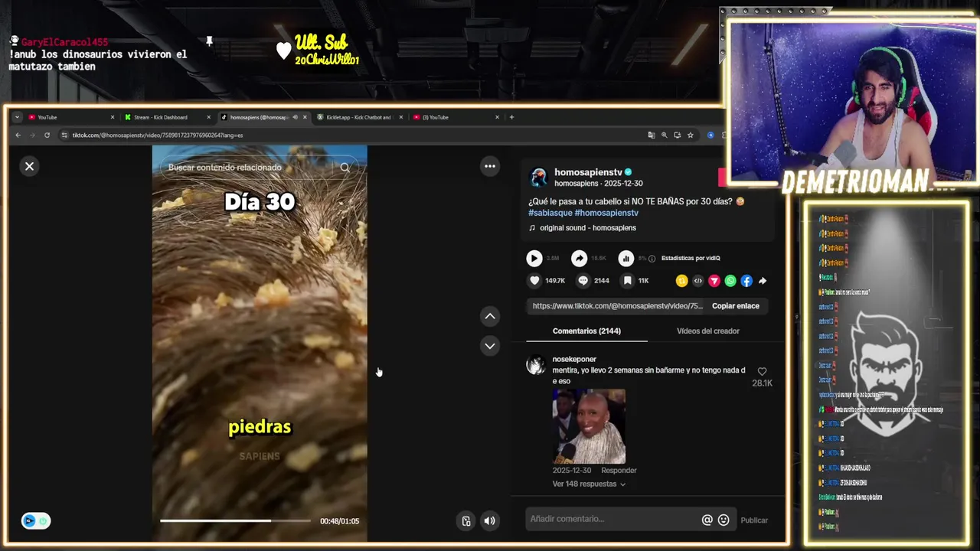The width and height of the screenshot is (980, 551).
Task: Select the video URL text field
Action: click(617, 306)
